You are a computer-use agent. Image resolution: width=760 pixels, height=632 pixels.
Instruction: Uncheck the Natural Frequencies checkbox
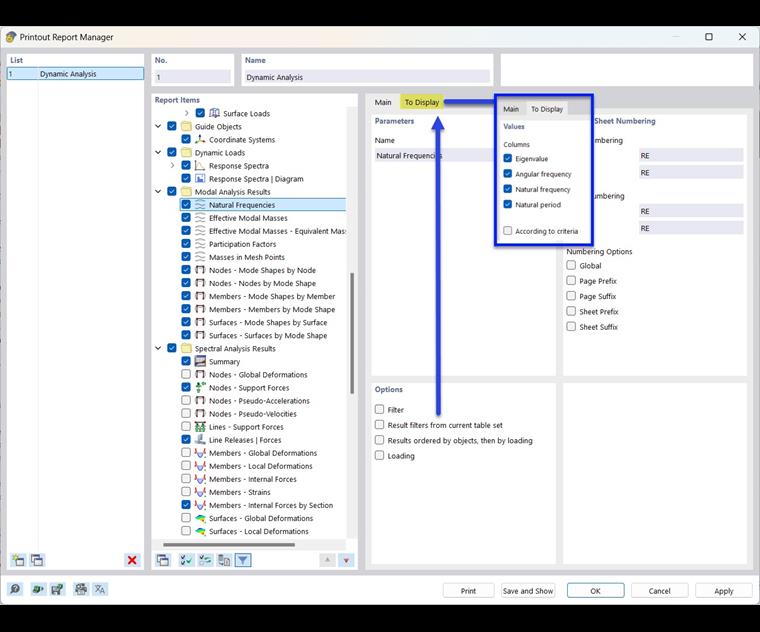coord(186,205)
